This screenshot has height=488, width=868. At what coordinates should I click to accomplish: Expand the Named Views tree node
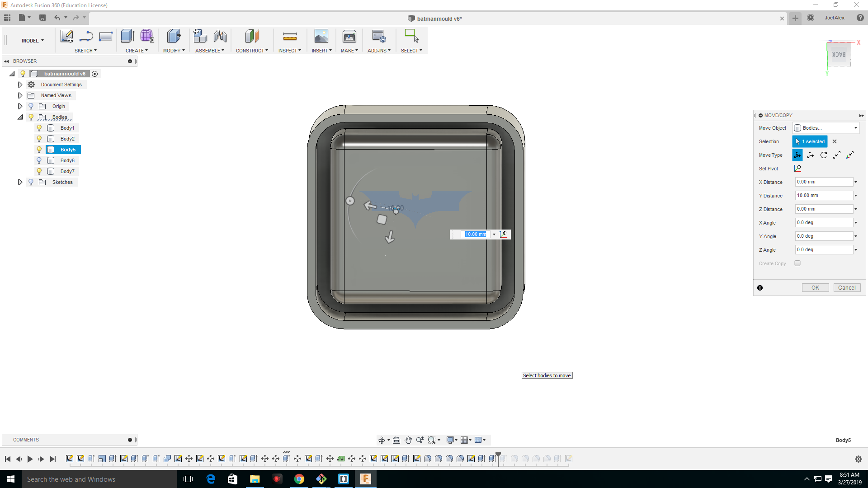20,95
